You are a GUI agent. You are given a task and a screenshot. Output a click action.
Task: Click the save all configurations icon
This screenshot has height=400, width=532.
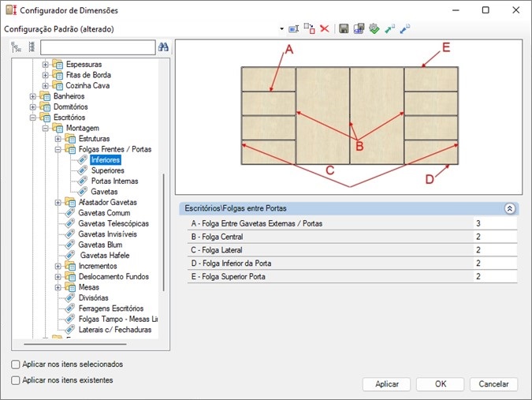[359, 29]
